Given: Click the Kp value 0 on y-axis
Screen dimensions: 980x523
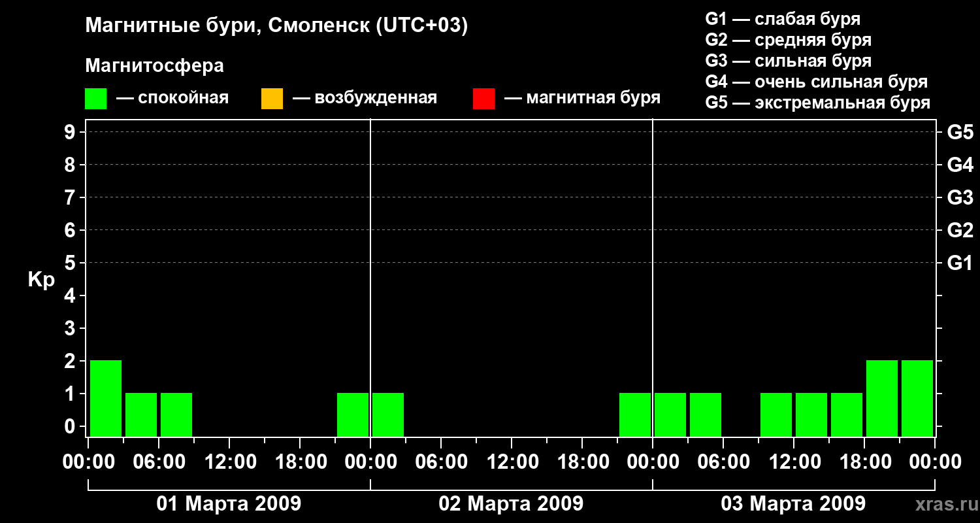Looking at the screenshot, I should point(71,427).
